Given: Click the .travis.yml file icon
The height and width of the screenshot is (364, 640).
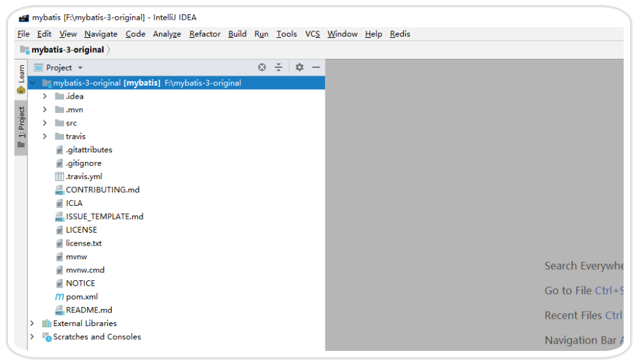Looking at the screenshot, I should [59, 176].
